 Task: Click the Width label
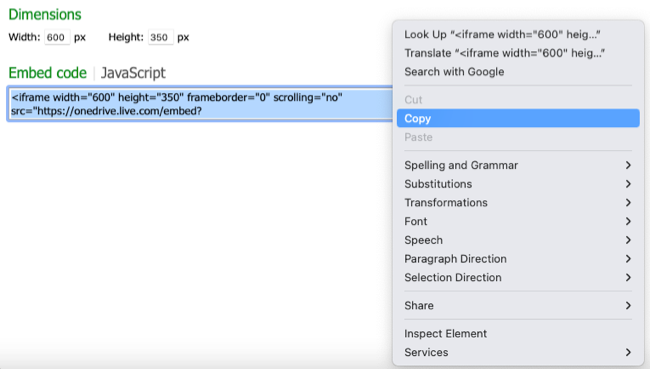click(x=24, y=37)
